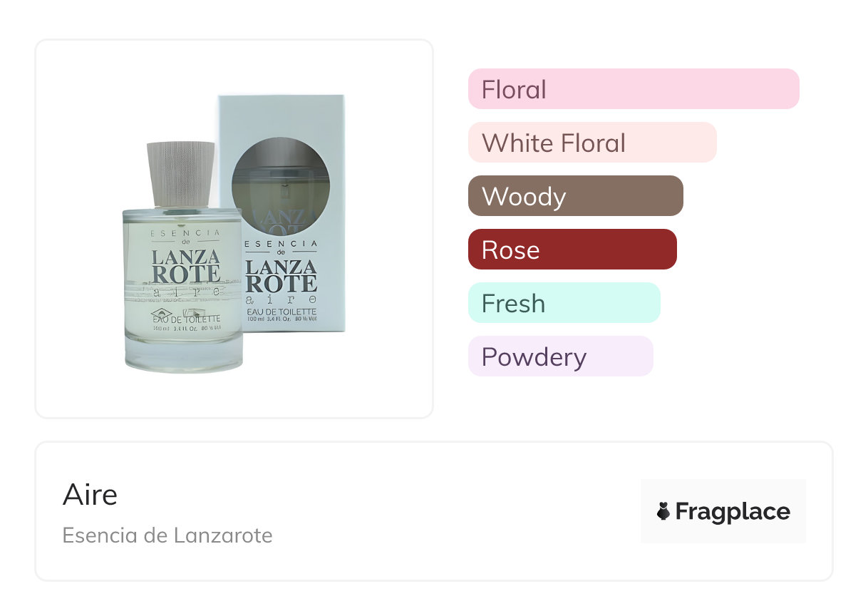Click the brown Woody accord bar
This screenshot has width=868, height=616.
[575, 196]
